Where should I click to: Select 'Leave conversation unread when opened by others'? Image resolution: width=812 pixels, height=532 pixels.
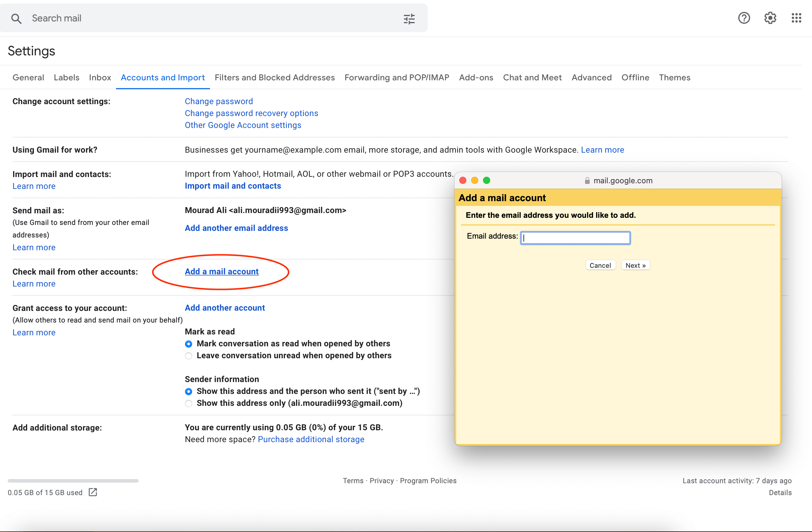pyautogui.click(x=188, y=356)
